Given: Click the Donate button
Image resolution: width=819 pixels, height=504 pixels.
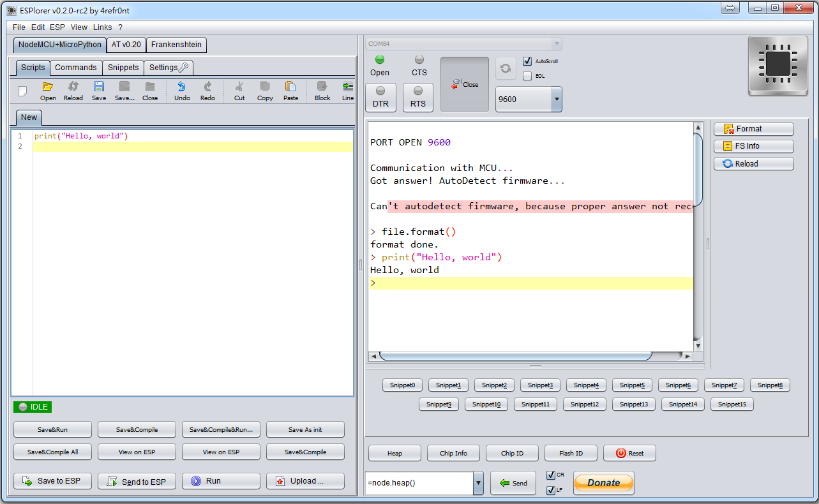Looking at the screenshot, I should pyautogui.click(x=604, y=483).
